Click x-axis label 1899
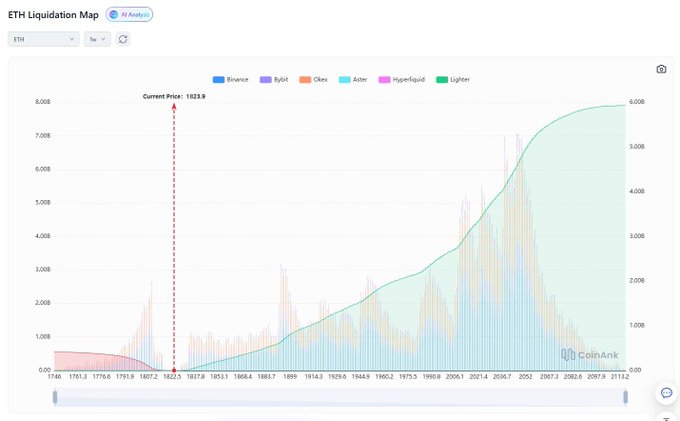The height and width of the screenshot is (421, 680). click(290, 376)
